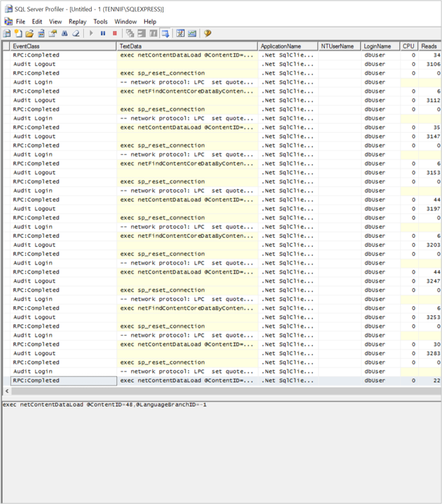442x504 pixels.
Task: Open the Tools menu
Action: point(100,21)
